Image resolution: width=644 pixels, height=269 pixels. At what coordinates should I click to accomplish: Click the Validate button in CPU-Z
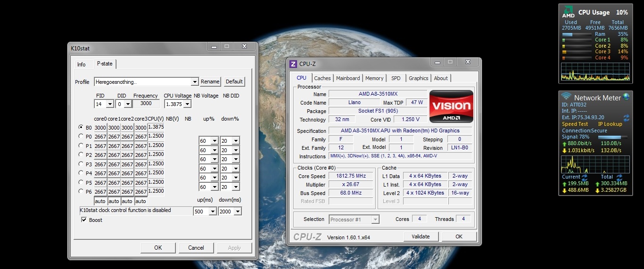coord(421,236)
